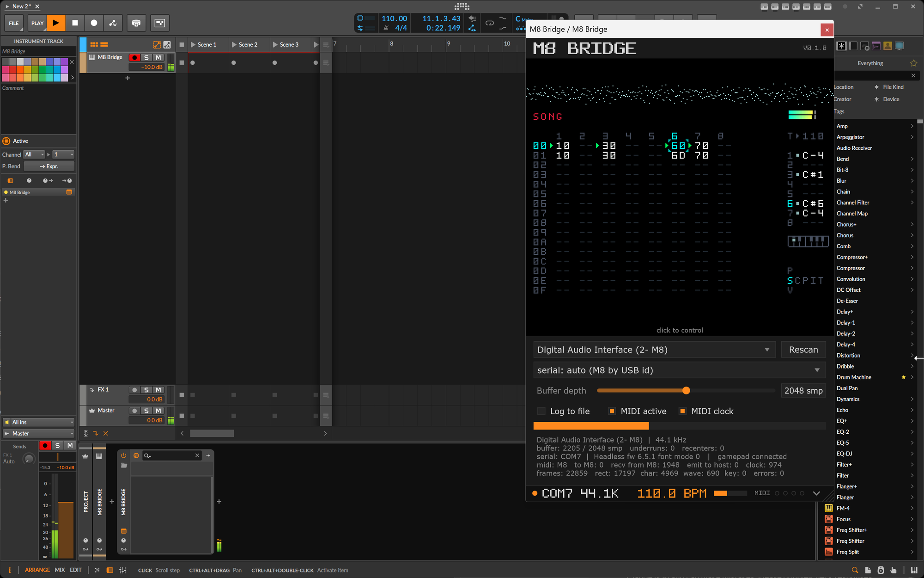Solo the M8 Bridge track

point(146,57)
